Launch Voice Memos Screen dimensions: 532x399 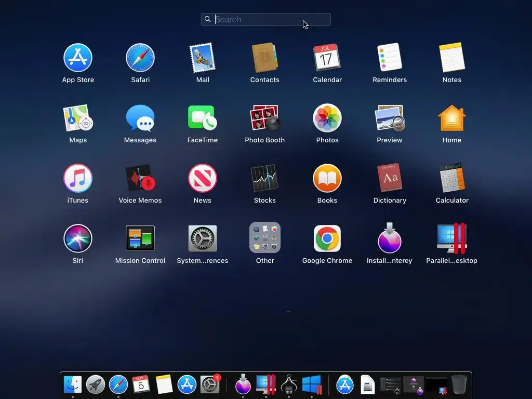click(x=140, y=178)
